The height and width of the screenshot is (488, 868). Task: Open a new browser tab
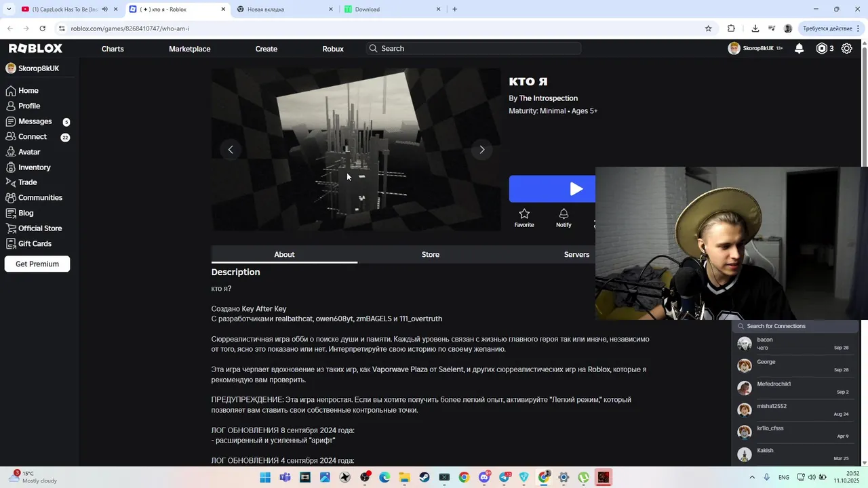coord(454,9)
